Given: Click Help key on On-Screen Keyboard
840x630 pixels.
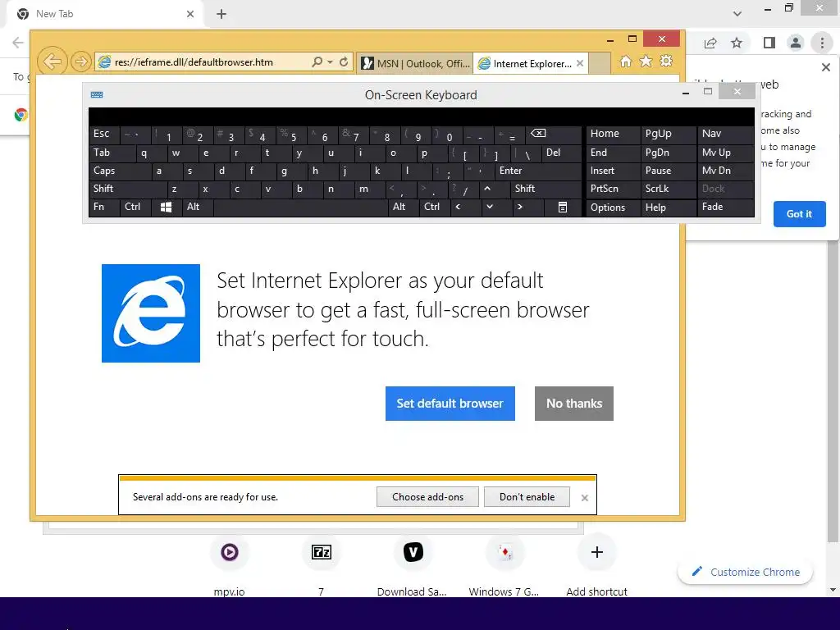Looking at the screenshot, I should [x=668, y=208].
